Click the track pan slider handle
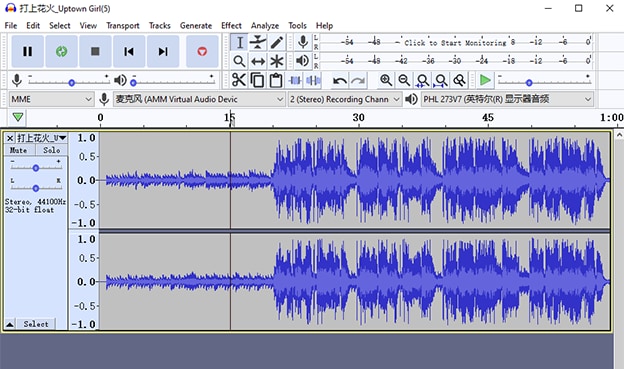The height and width of the screenshot is (369, 624). (x=36, y=188)
